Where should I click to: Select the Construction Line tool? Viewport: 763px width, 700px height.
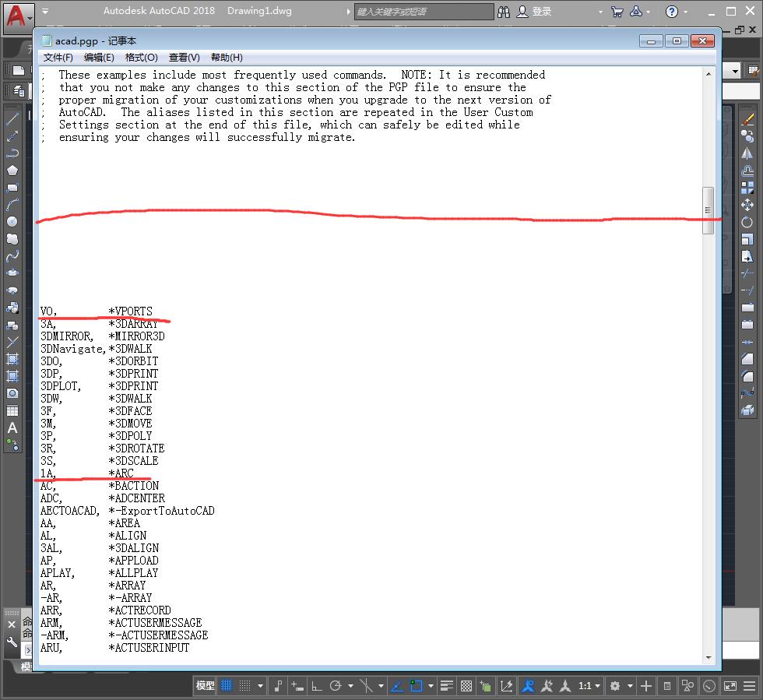[12, 135]
